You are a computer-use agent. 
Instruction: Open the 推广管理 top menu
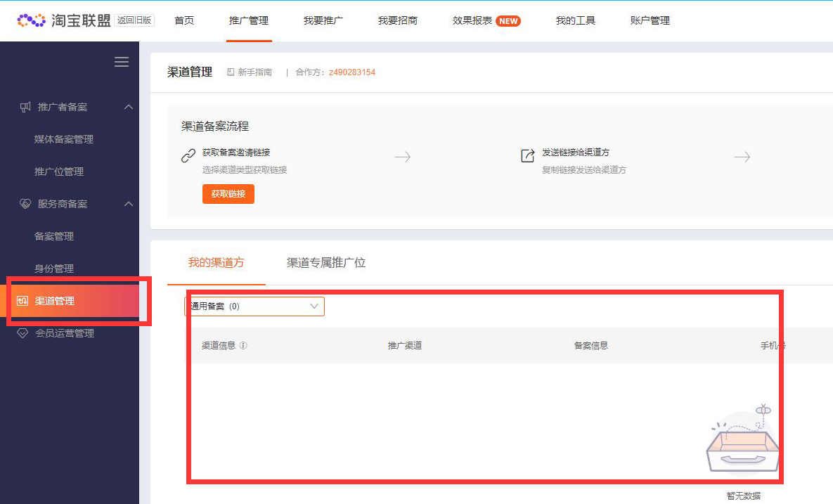(x=249, y=20)
